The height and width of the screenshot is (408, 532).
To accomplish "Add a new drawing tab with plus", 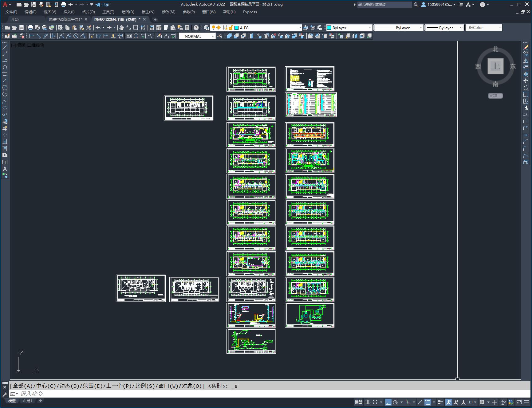I will coord(155,19).
